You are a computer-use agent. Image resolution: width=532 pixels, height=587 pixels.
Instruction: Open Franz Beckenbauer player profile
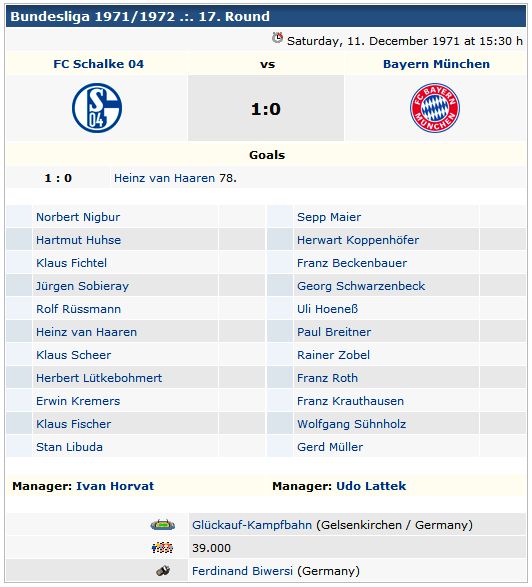point(352,263)
